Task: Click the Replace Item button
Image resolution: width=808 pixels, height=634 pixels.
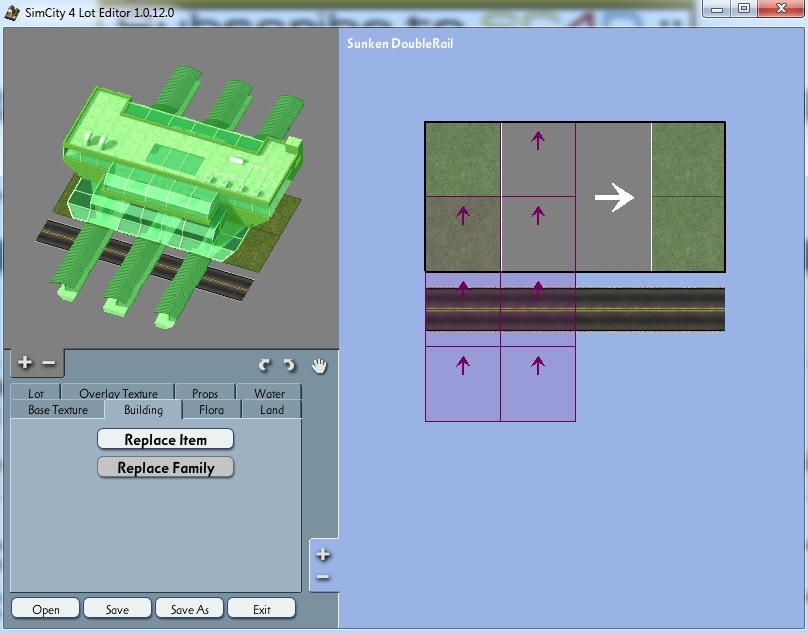Action: pos(165,440)
